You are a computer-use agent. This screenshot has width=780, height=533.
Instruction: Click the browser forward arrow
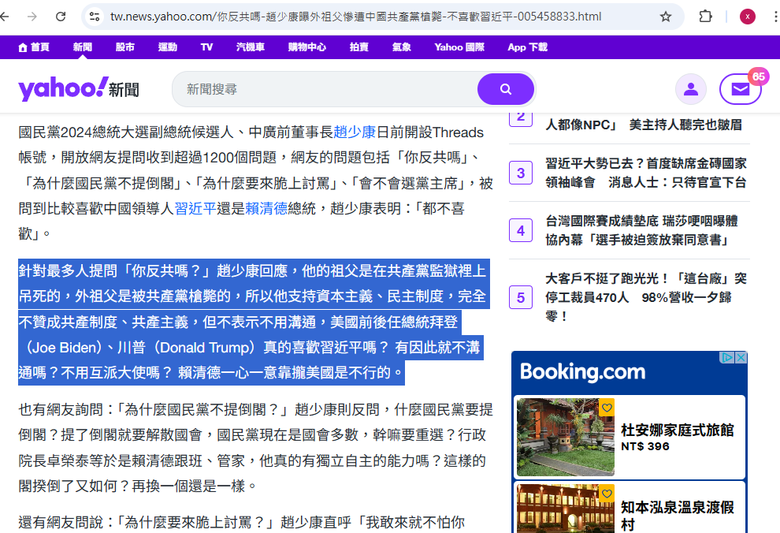click(x=32, y=17)
